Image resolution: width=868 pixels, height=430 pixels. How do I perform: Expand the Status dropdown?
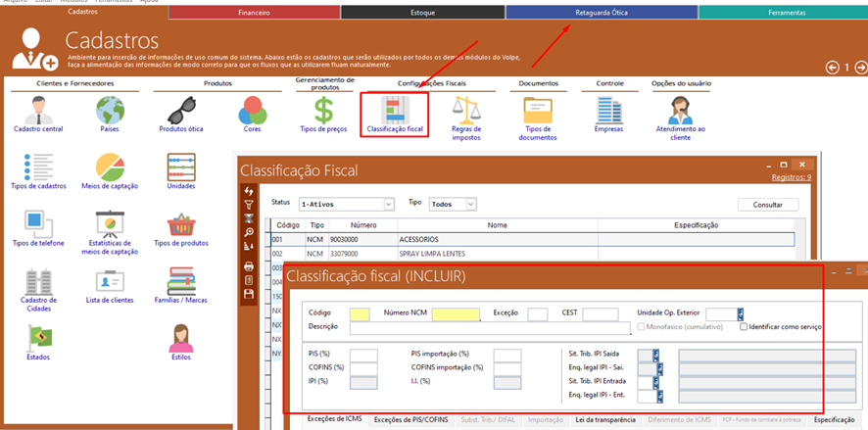pos(389,205)
